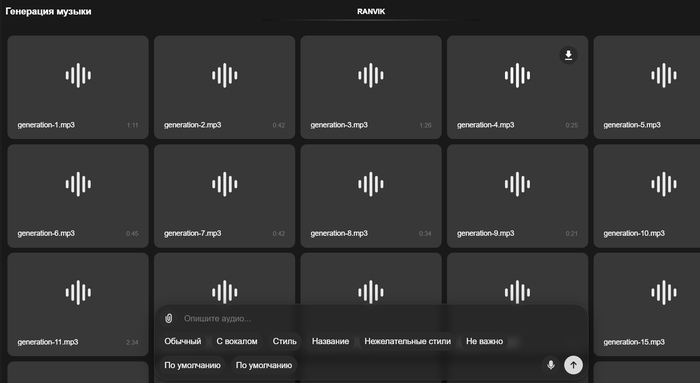
Task: Click the waveform icon of generation-4.mp3
Action: pyautogui.click(x=517, y=75)
